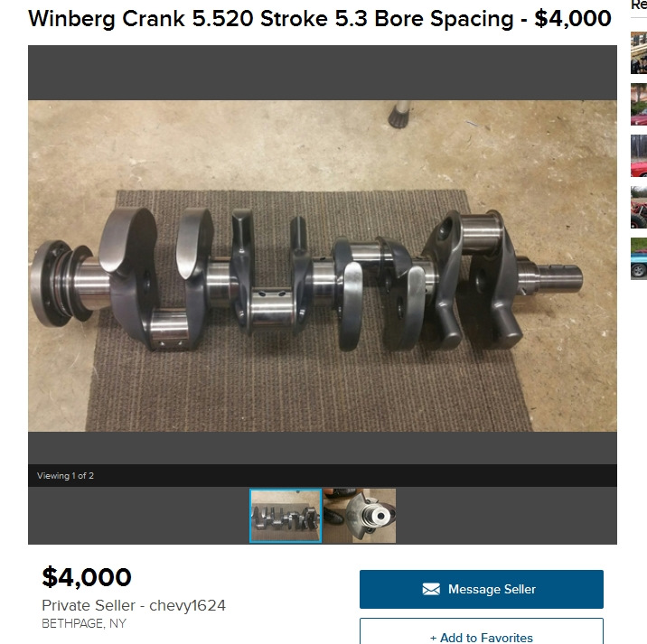Click the Message Seller button
This screenshot has height=644, width=647.
pos(481,589)
